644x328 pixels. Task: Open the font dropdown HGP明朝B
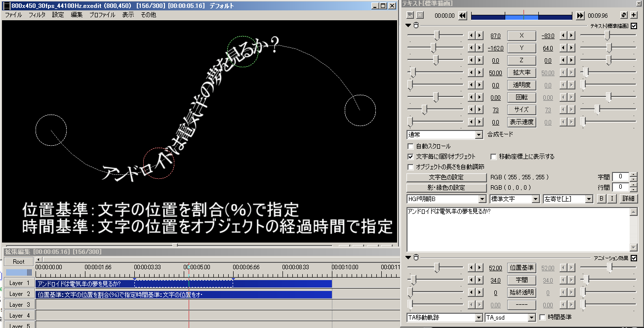446,199
